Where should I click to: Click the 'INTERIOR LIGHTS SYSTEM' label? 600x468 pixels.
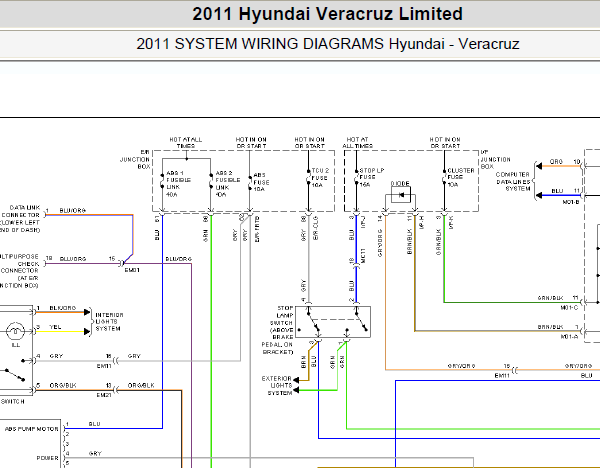(x=109, y=321)
